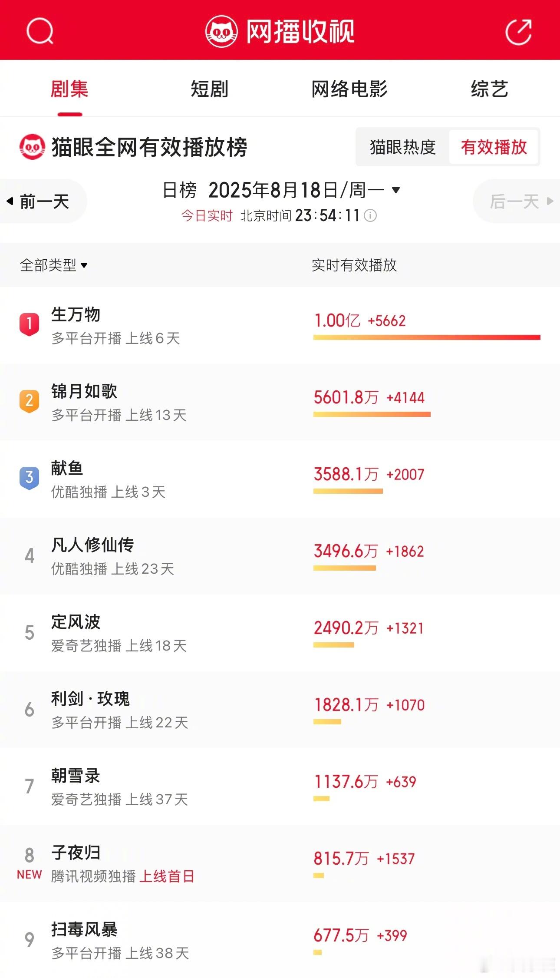Viewport: 560px width, 978px height.
Task: Open the 子夜归 NEW entry
Action: point(280,864)
